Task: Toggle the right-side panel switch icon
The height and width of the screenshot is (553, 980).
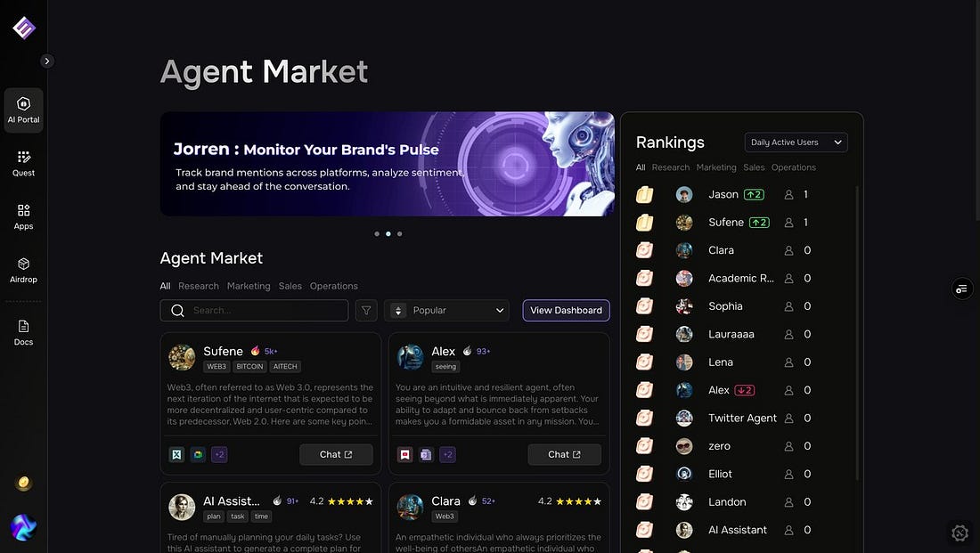Action: [961, 289]
